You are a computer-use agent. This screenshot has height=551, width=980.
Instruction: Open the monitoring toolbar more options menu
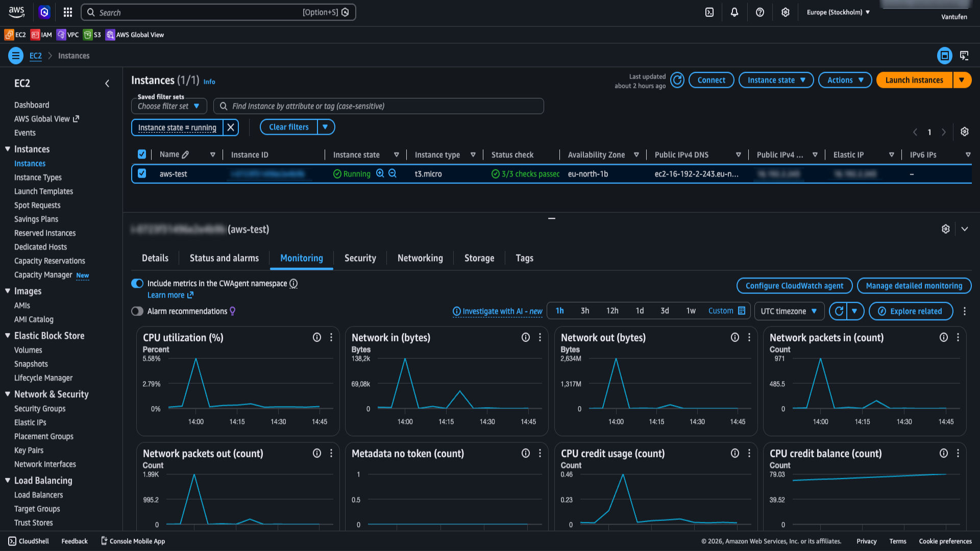point(964,311)
